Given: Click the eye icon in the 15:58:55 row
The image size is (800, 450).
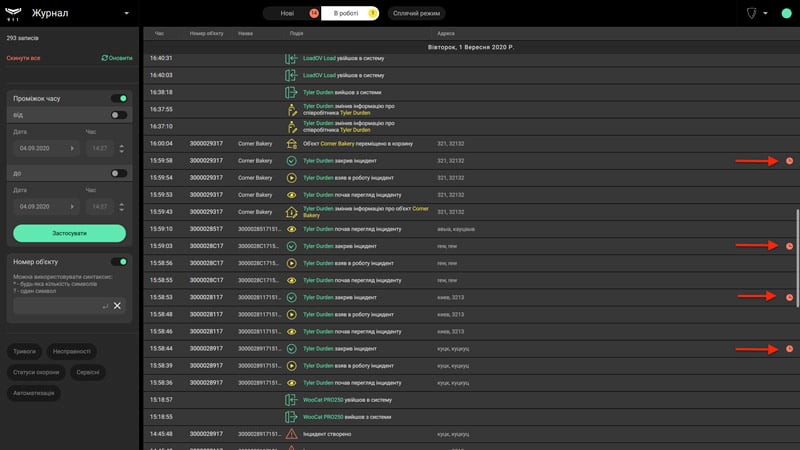Looking at the screenshot, I should coord(291,280).
